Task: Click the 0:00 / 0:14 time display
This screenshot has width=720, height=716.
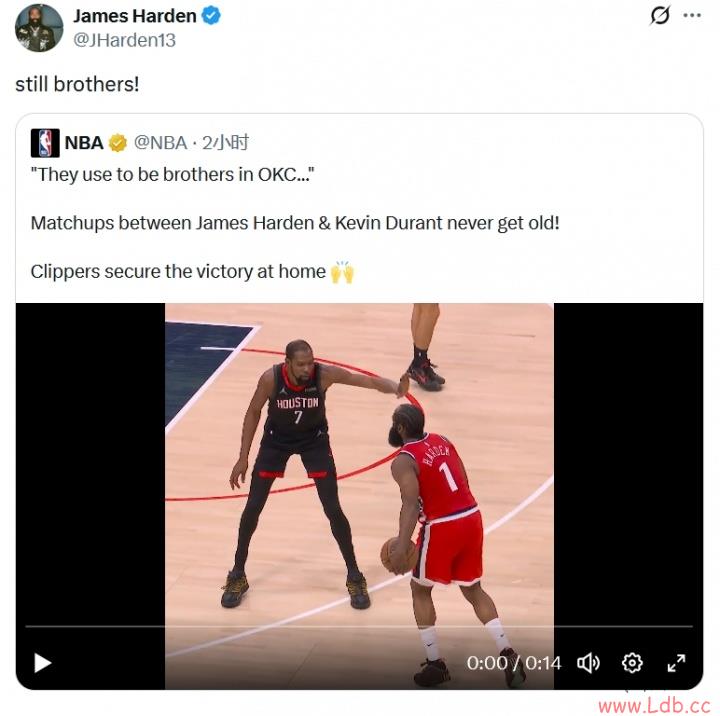Action: pos(514,663)
